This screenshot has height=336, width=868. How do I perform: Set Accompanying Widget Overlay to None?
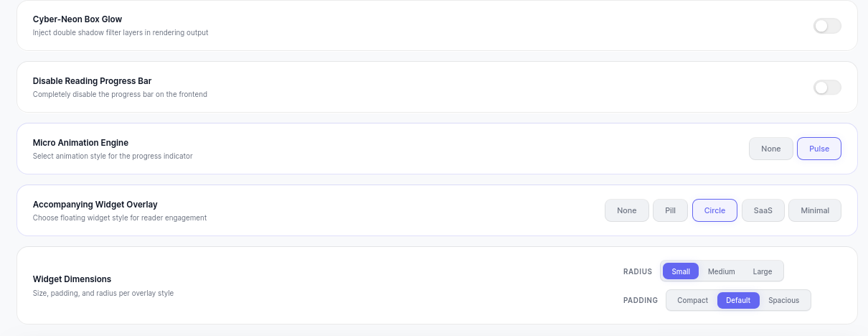coord(627,210)
